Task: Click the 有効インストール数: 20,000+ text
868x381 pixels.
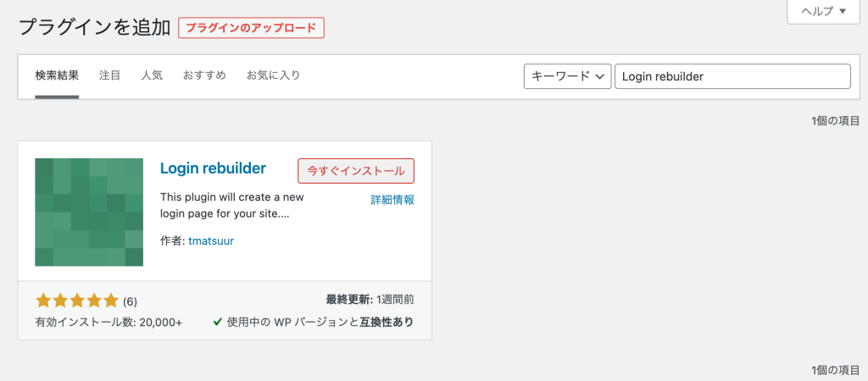Action: 108,322
